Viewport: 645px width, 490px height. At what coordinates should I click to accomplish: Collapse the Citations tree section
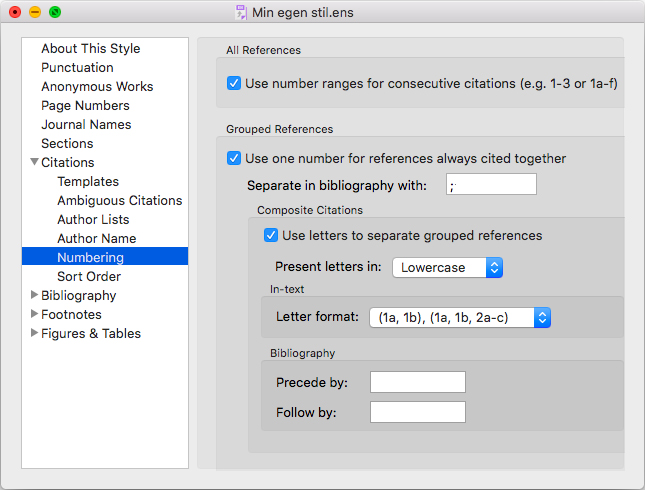coord(35,162)
